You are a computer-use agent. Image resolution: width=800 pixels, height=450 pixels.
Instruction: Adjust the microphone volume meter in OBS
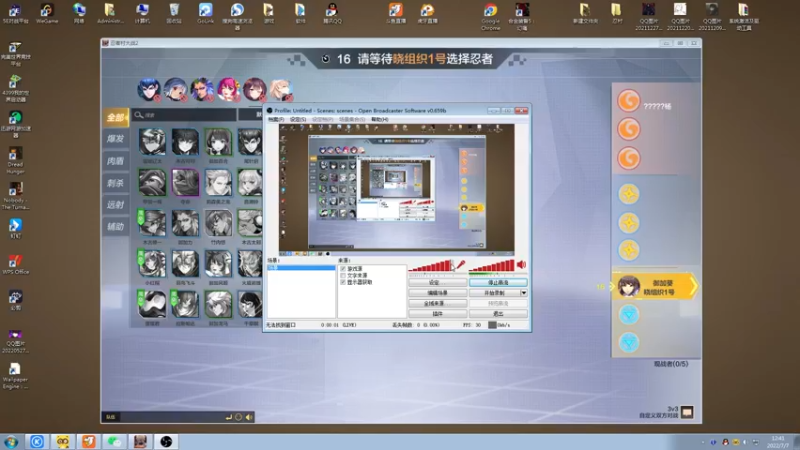click(x=431, y=265)
